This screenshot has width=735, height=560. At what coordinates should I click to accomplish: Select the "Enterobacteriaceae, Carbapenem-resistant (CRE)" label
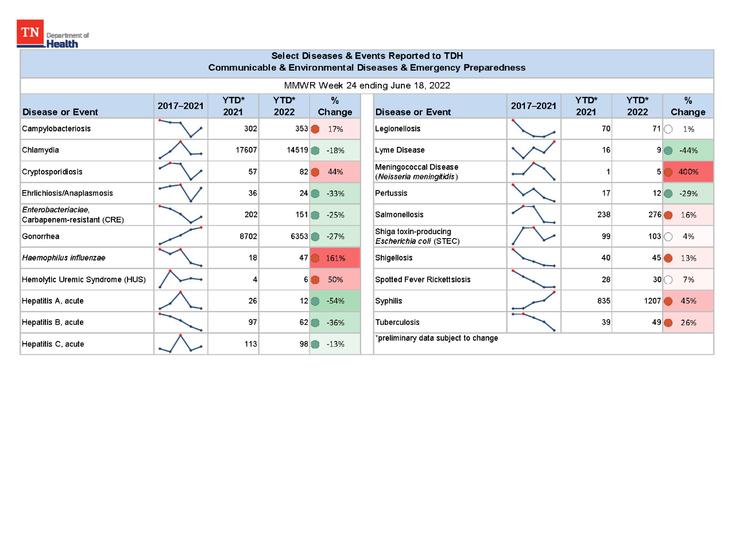(x=73, y=215)
